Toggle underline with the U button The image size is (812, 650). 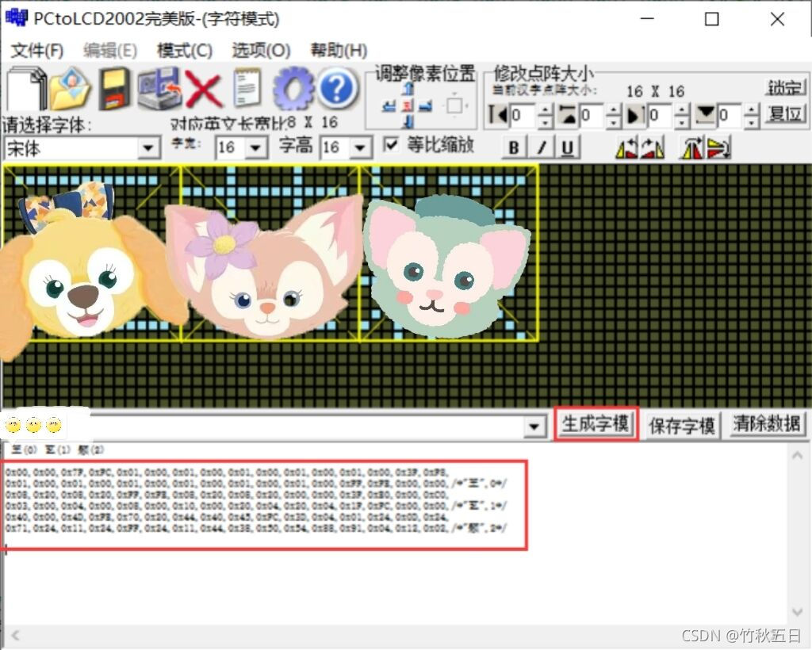click(568, 148)
